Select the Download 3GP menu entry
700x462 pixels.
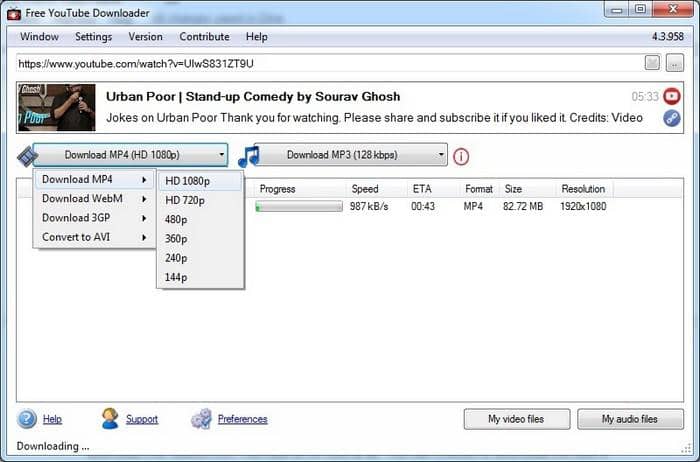(x=95, y=218)
